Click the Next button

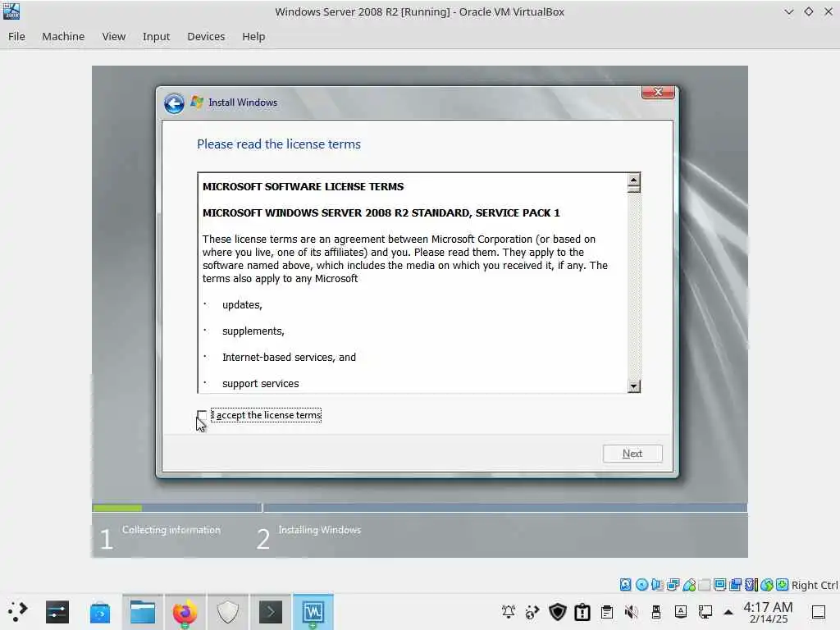pyautogui.click(x=632, y=454)
